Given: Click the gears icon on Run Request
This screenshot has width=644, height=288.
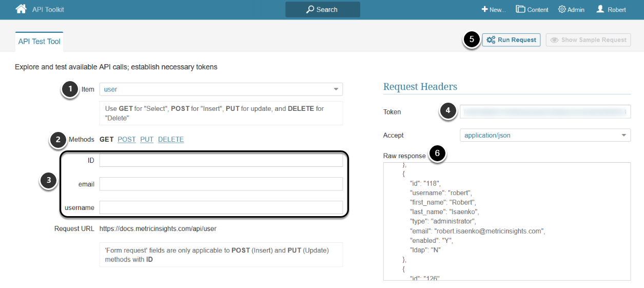Looking at the screenshot, I should 491,40.
